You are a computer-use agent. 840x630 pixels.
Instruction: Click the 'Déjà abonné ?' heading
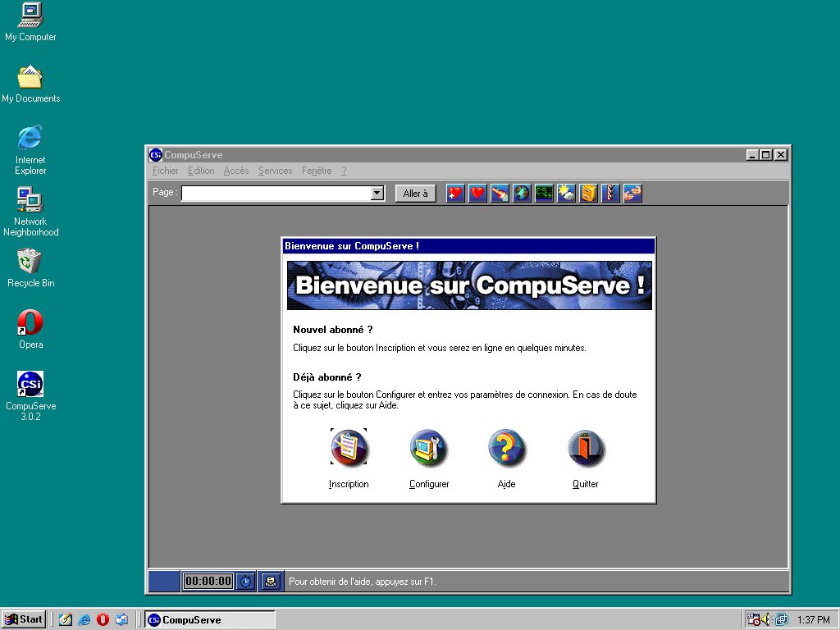point(326,377)
